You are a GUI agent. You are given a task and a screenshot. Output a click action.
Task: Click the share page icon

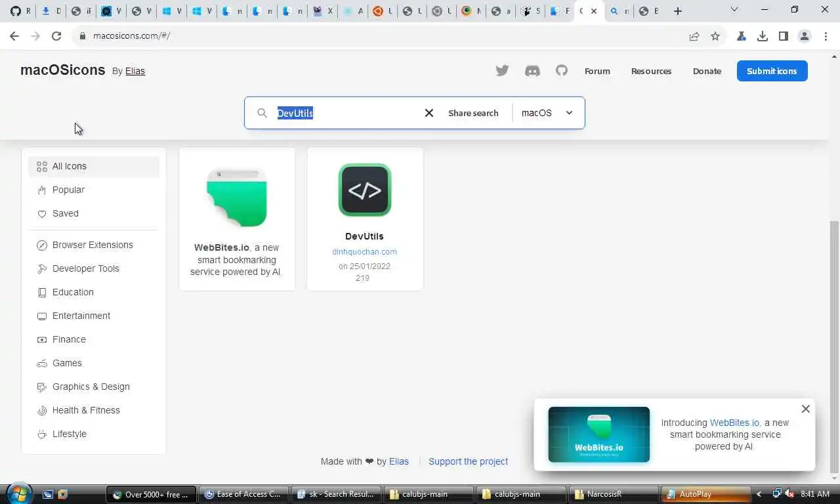(694, 36)
